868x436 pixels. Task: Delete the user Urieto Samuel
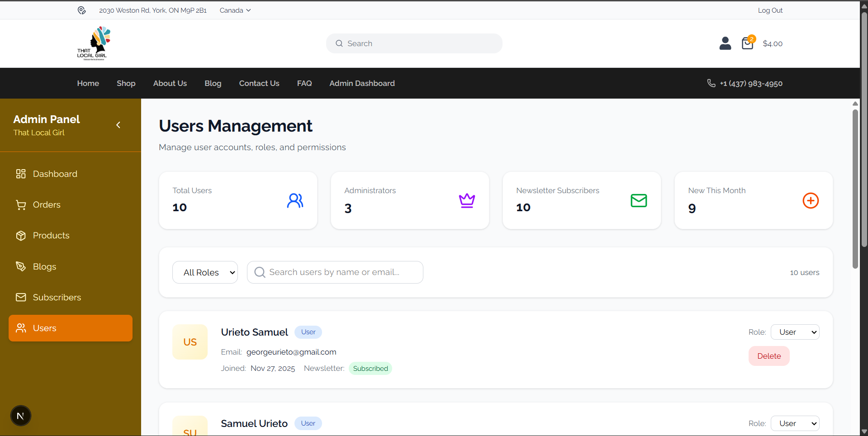[768, 355]
